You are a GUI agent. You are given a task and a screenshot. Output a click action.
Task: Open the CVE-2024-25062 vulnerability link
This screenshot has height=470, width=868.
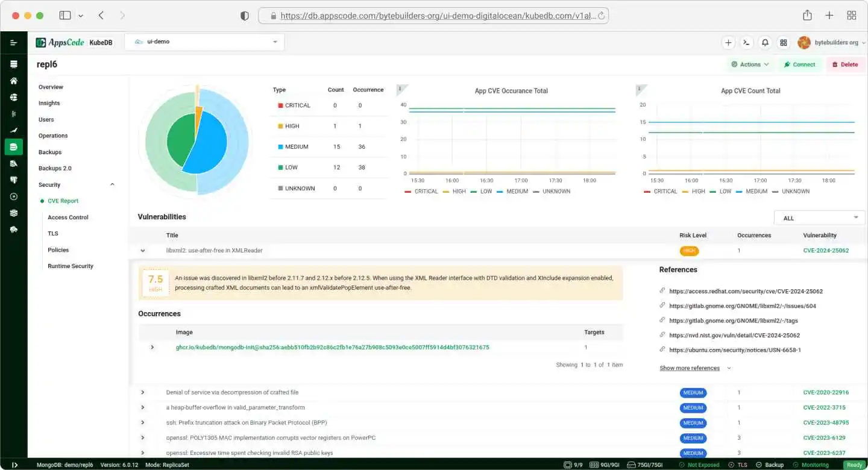click(x=826, y=250)
